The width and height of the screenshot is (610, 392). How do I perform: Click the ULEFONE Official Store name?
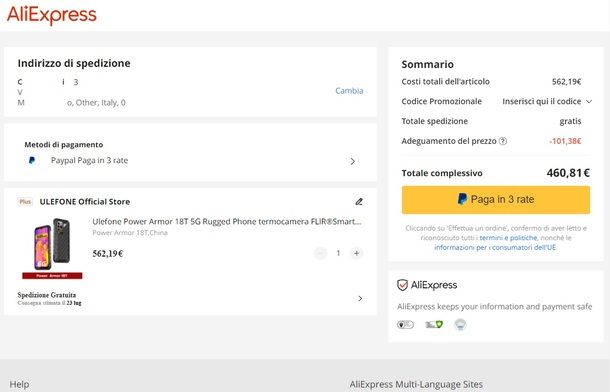point(85,201)
